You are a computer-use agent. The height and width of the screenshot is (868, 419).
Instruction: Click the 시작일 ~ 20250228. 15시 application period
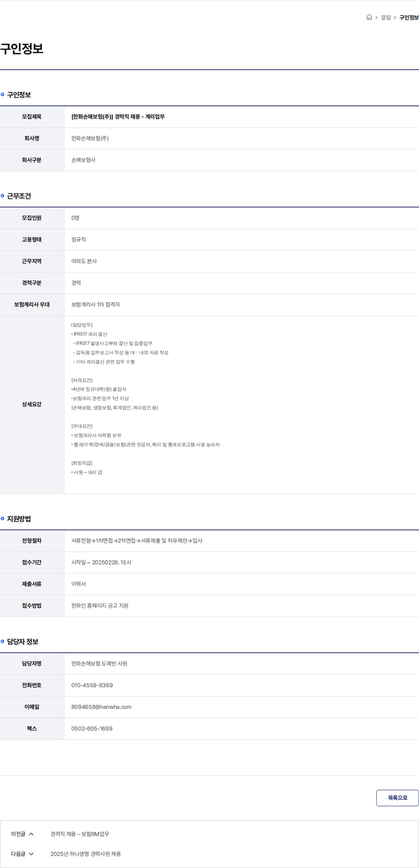(x=101, y=562)
